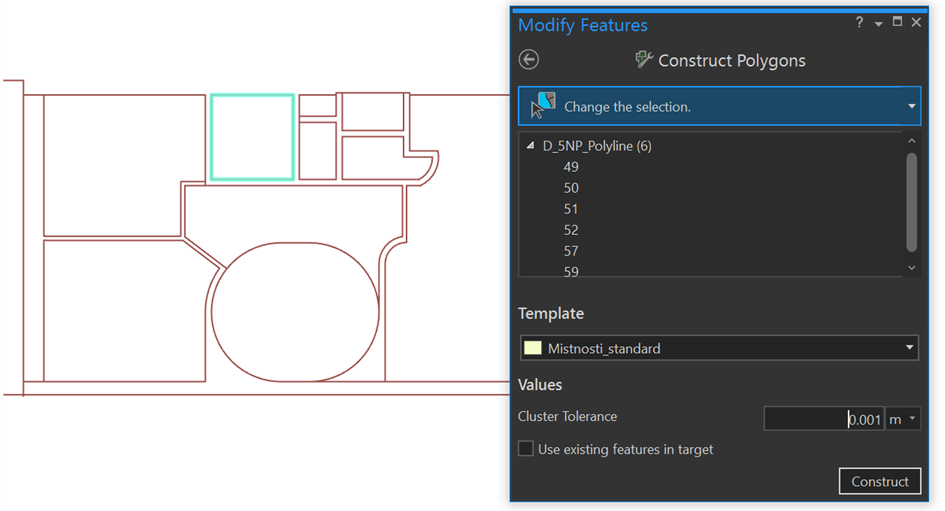Open the Template dropdown list

coord(909,348)
